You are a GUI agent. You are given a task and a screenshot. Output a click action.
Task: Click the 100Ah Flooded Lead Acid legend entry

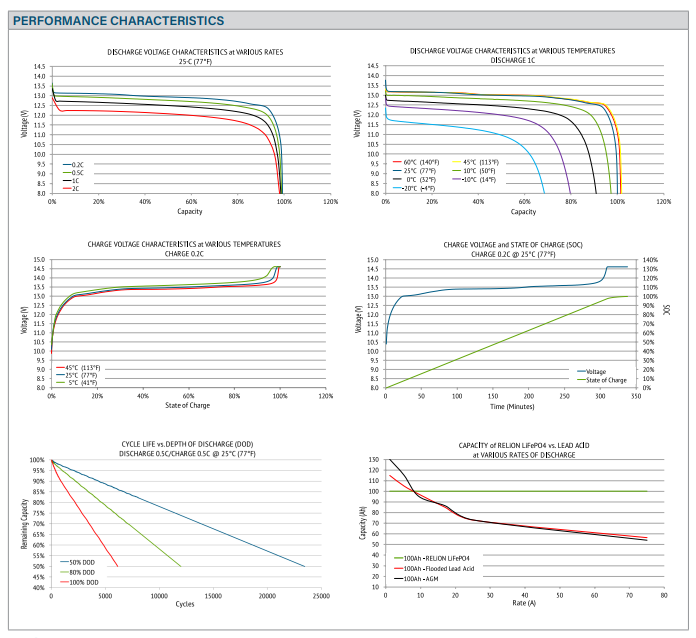pyautogui.click(x=440, y=568)
